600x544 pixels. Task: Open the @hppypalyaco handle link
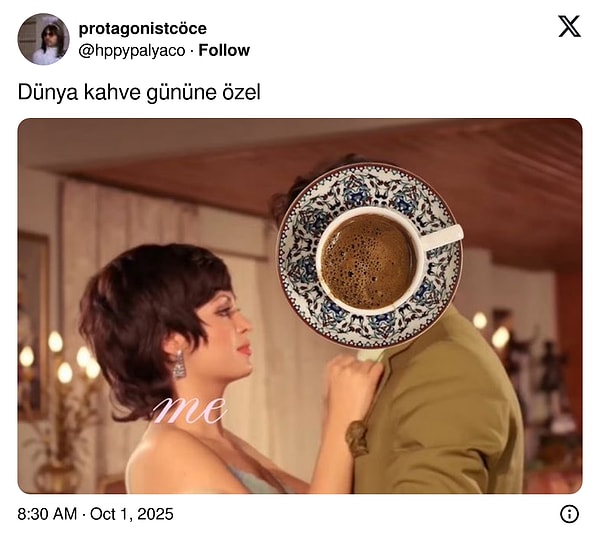132,50
